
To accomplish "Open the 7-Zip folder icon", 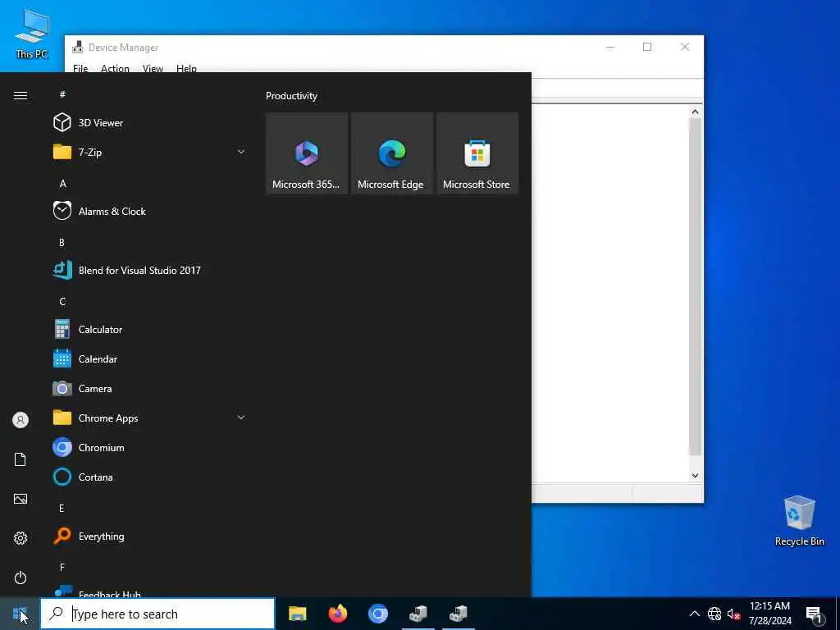I will [62, 152].
